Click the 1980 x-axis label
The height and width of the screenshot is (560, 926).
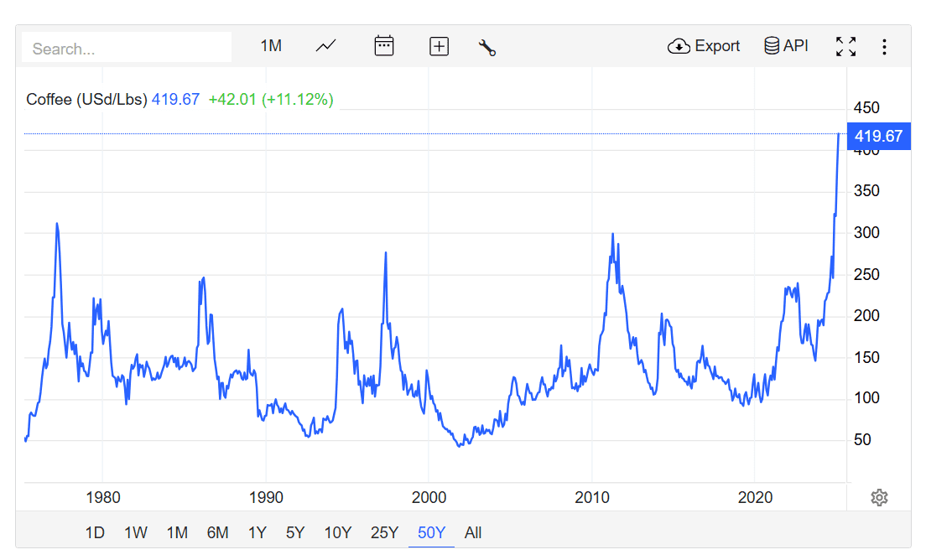click(103, 497)
